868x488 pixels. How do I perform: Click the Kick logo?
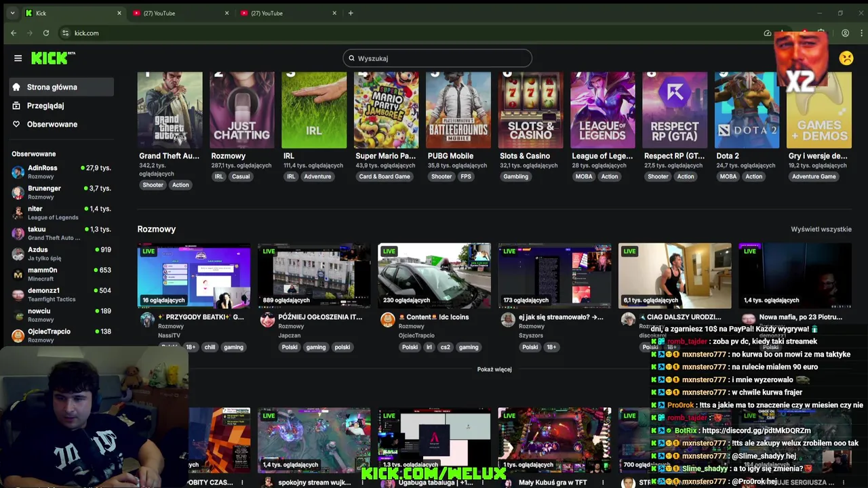tap(52, 58)
